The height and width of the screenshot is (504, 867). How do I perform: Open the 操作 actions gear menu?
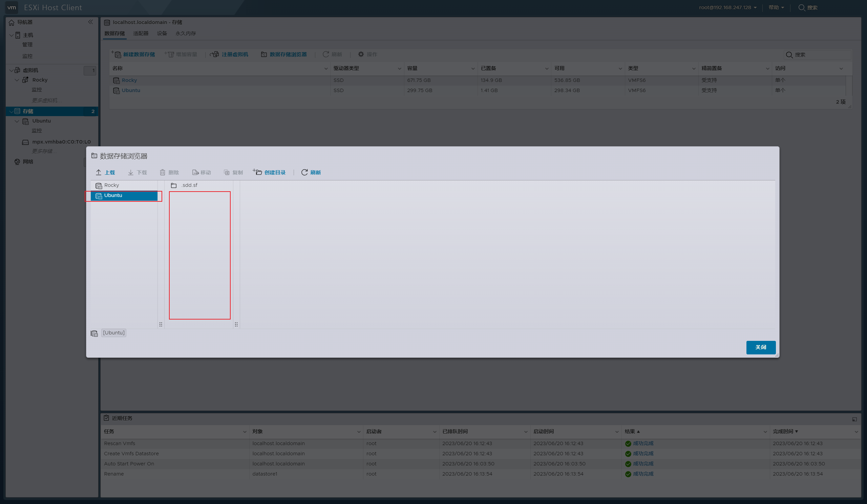point(367,54)
